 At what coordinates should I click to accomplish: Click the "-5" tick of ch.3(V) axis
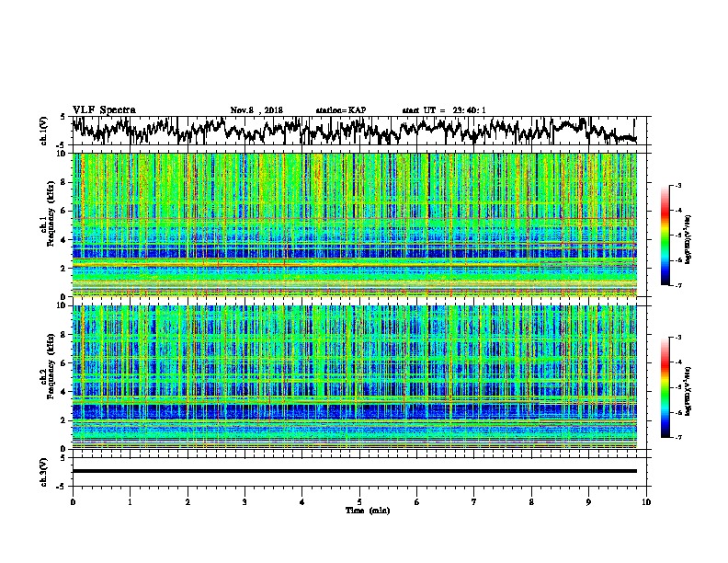[62, 487]
